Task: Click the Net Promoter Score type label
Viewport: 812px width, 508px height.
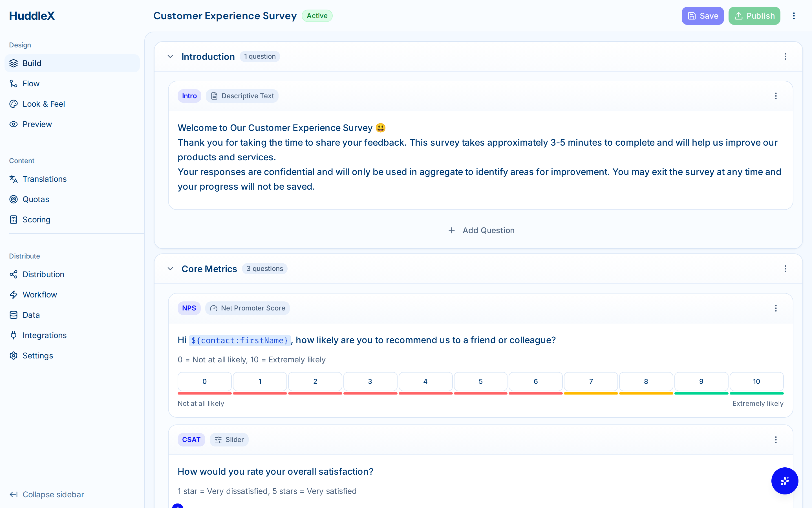Action: click(253, 308)
